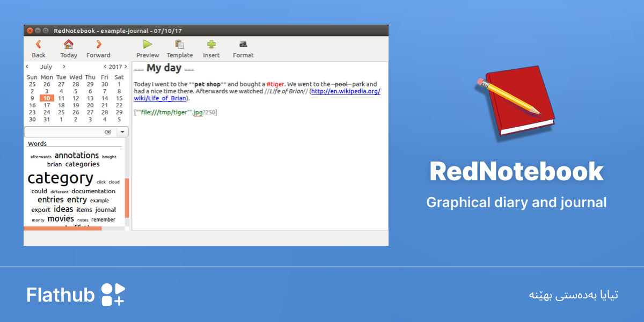Click the #tiger hashtag in entry
Image resolution: width=644 pixels, height=322 pixels.
click(x=275, y=84)
